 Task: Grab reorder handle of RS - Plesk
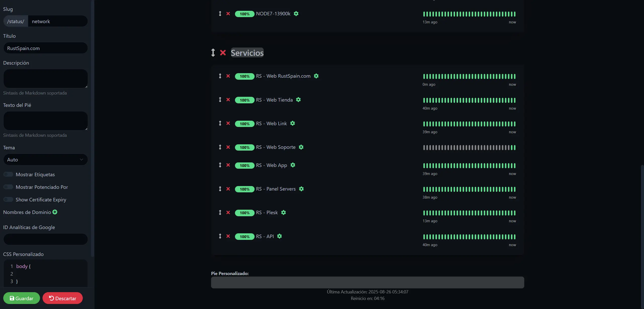point(220,212)
